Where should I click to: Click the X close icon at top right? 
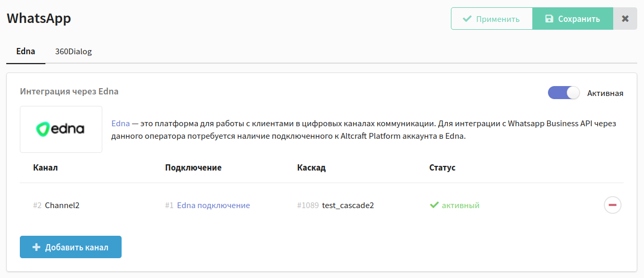pos(625,19)
